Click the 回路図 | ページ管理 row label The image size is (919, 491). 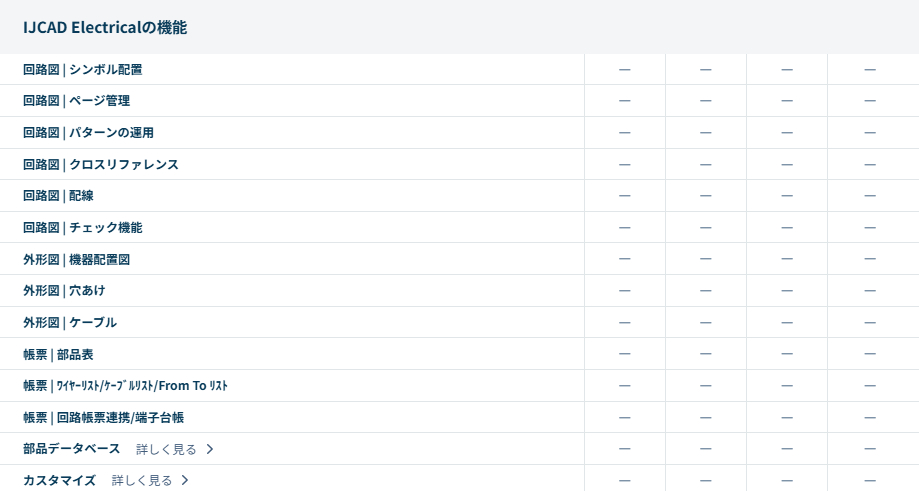coord(77,101)
